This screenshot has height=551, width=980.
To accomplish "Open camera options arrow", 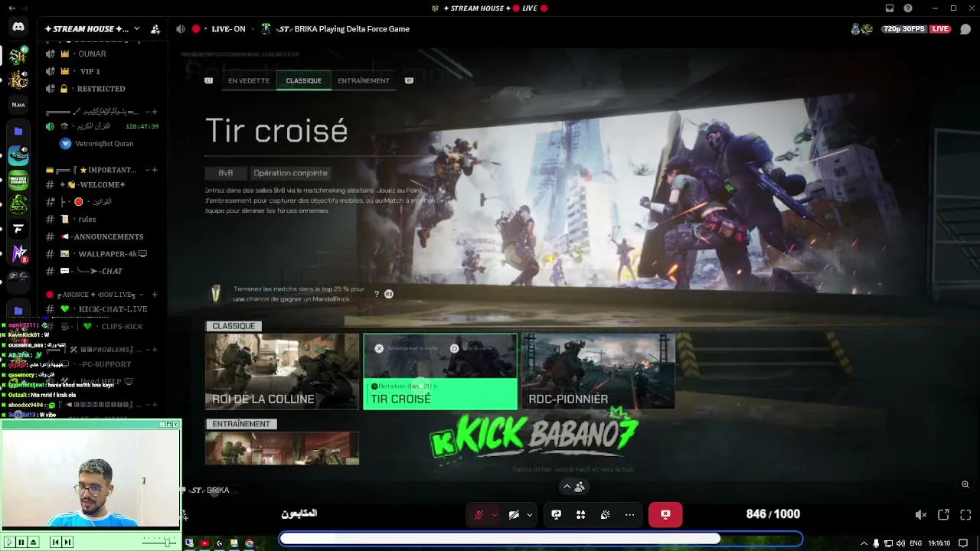I will click(530, 514).
